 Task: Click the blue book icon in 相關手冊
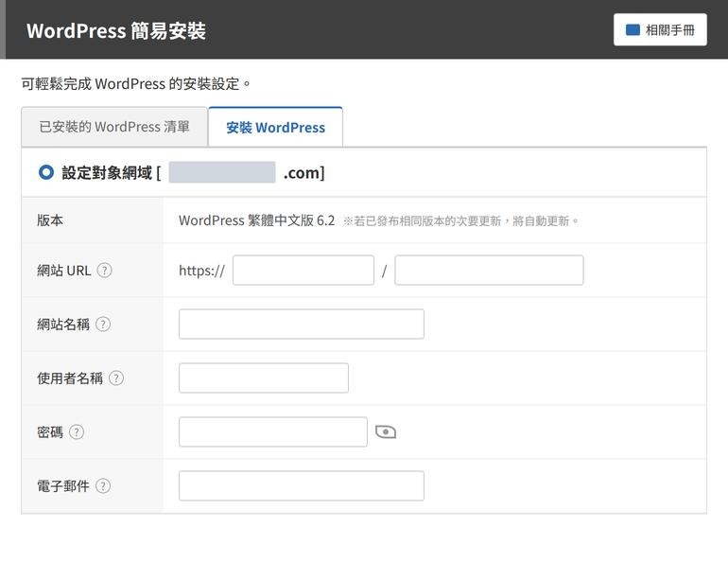pos(633,29)
